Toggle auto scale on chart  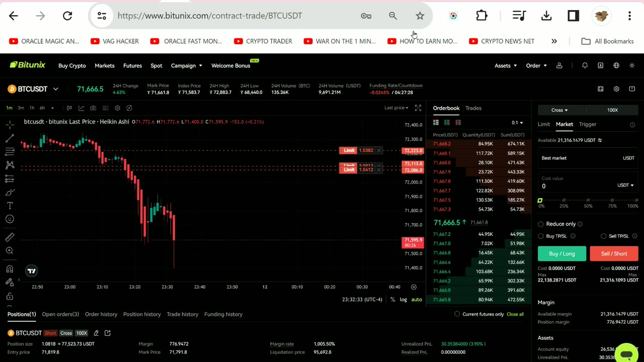point(417,300)
